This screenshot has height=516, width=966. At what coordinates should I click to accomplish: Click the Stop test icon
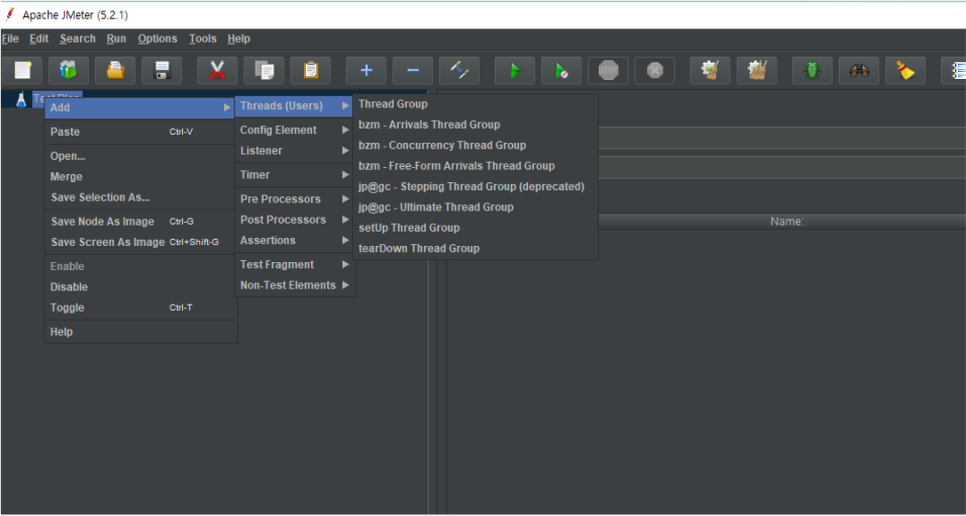tap(608, 70)
